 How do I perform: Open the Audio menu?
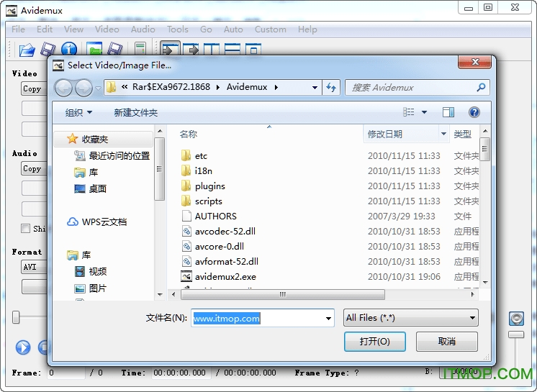[x=143, y=29]
